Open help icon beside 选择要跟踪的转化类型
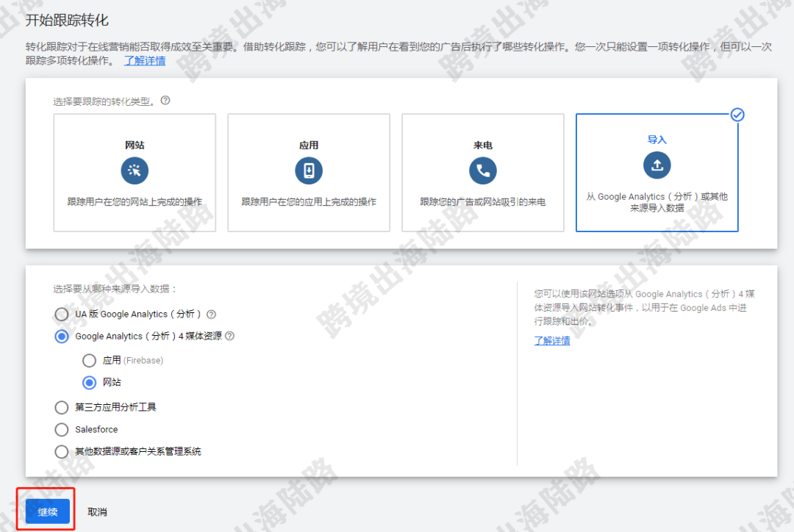 (x=165, y=100)
